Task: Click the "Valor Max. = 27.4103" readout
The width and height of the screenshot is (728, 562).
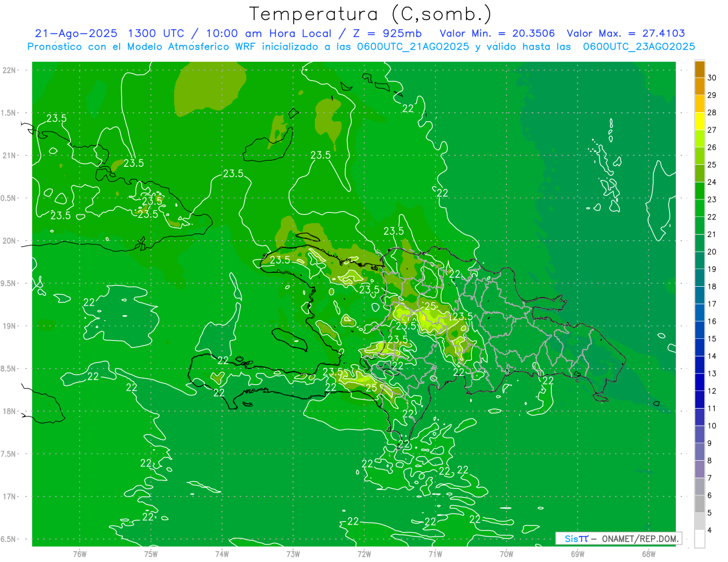Action: (x=625, y=33)
